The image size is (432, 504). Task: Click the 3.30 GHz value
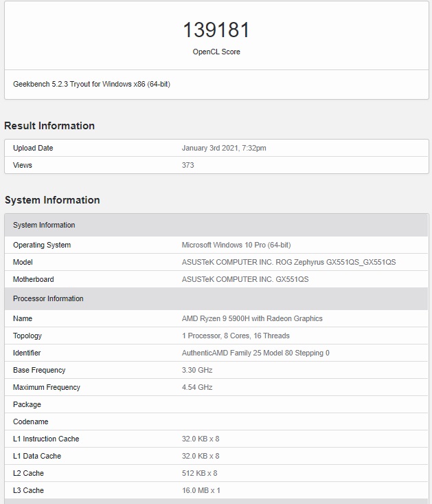(197, 371)
